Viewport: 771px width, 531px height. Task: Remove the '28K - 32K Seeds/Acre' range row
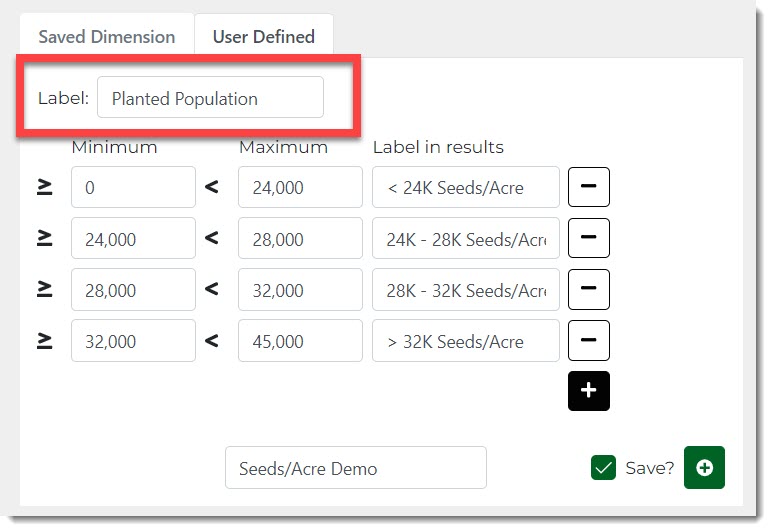point(588,289)
